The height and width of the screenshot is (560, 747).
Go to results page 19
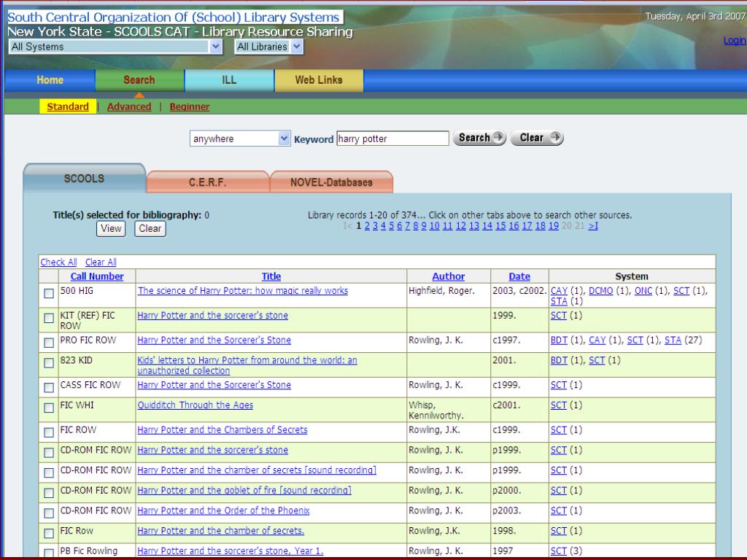pos(554,226)
